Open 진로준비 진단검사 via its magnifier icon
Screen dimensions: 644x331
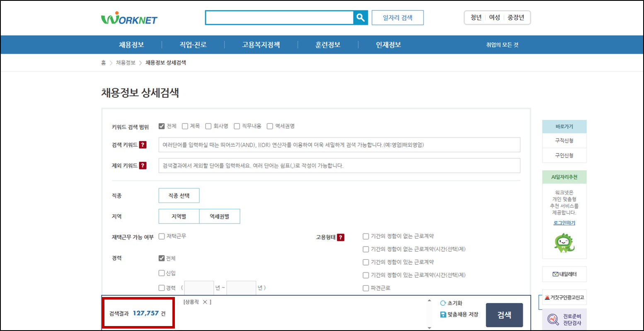pos(553,319)
